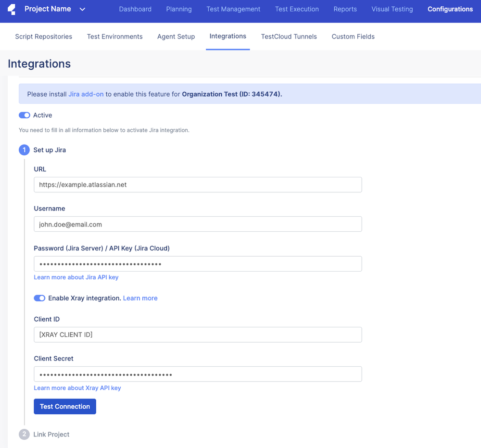Viewport: 481px width, 448px height.
Task: Select Visual Testing in the top navigation
Action: (392, 9)
